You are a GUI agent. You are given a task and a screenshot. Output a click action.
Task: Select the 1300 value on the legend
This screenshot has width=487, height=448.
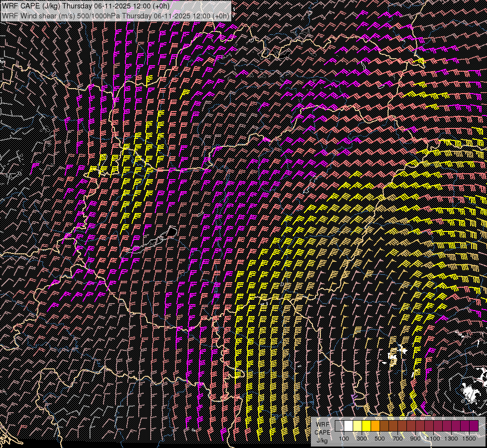pos(451,439)
